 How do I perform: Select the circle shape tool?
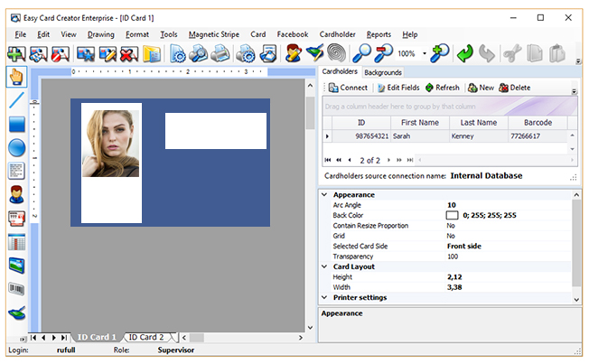pos(16,147)
